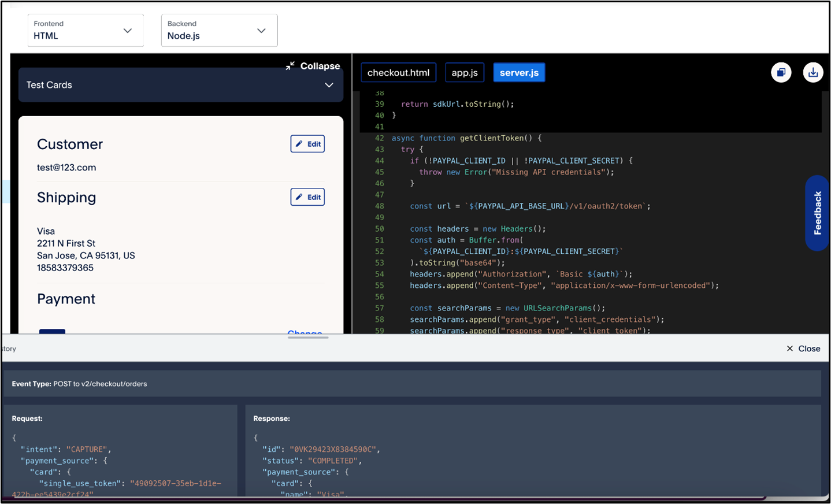Open the Backend Node.js dropdown
The height and width of the screenshot is (504, 831).
[219, 31]
